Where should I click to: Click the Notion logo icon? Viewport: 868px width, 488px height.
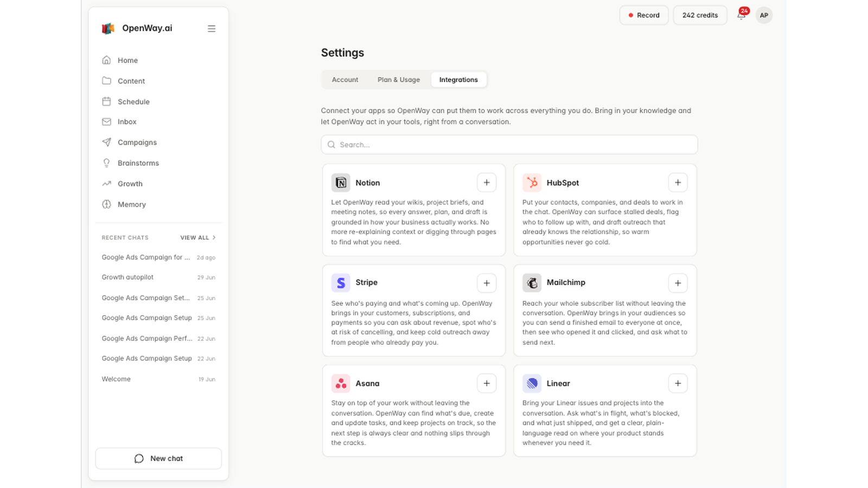[x=341, y=183]
